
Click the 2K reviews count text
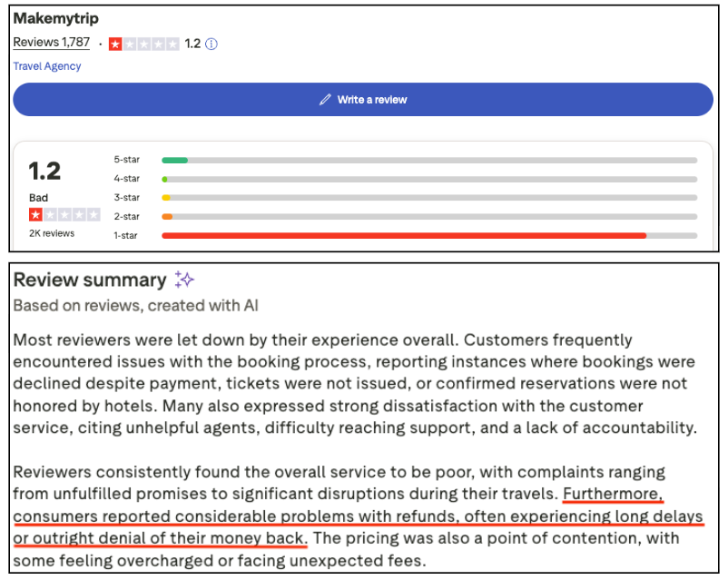52,233
